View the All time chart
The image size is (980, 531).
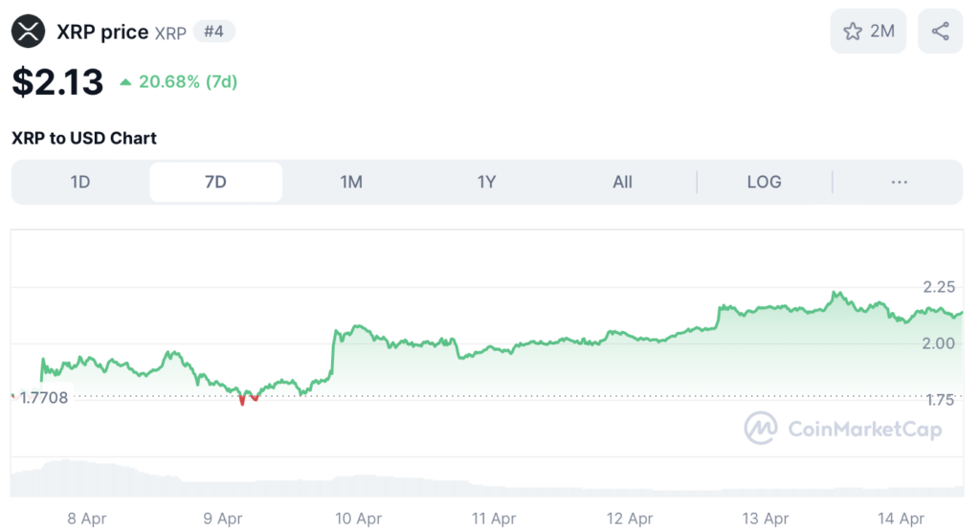click(x=622, y=182)
